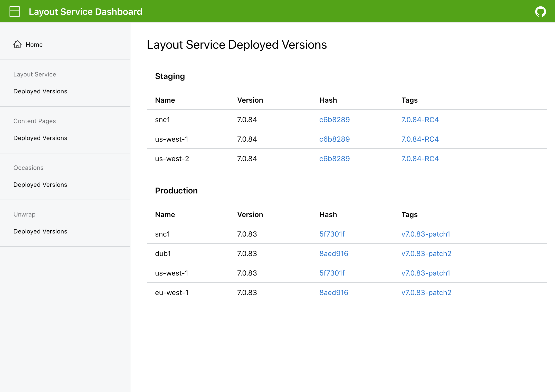Navigate to Unwrap Deployed Versions
The width and height of the screenshot is (555, 392).
(x=40, y=231)
